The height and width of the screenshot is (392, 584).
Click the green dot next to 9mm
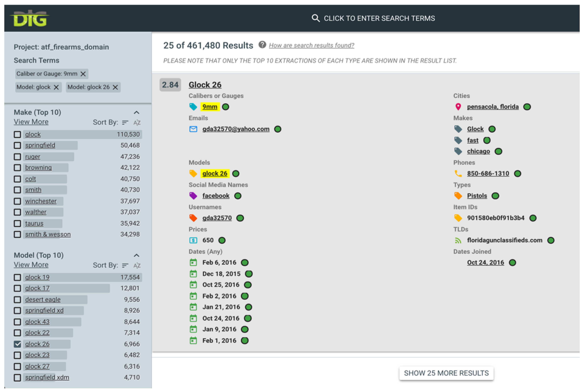[x=226, y=107]
